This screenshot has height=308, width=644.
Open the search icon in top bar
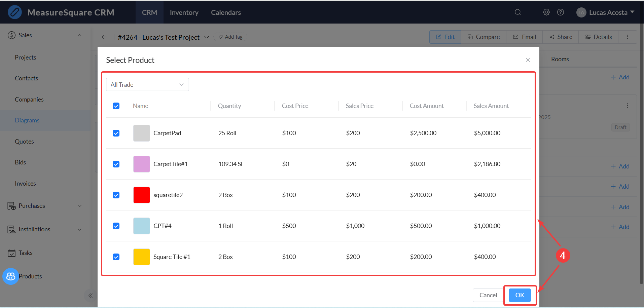(x=518, y=12)
